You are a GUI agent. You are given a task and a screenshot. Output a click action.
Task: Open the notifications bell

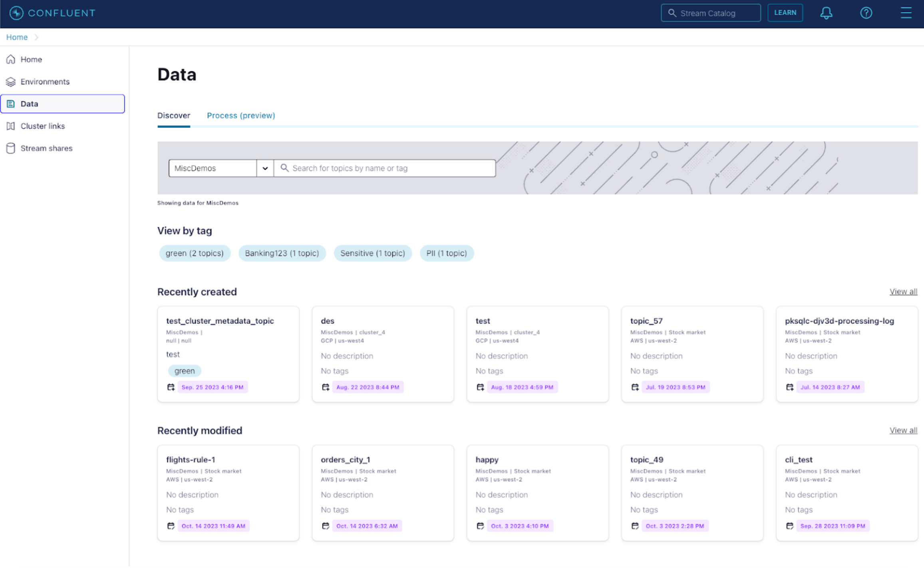point(826,13)
